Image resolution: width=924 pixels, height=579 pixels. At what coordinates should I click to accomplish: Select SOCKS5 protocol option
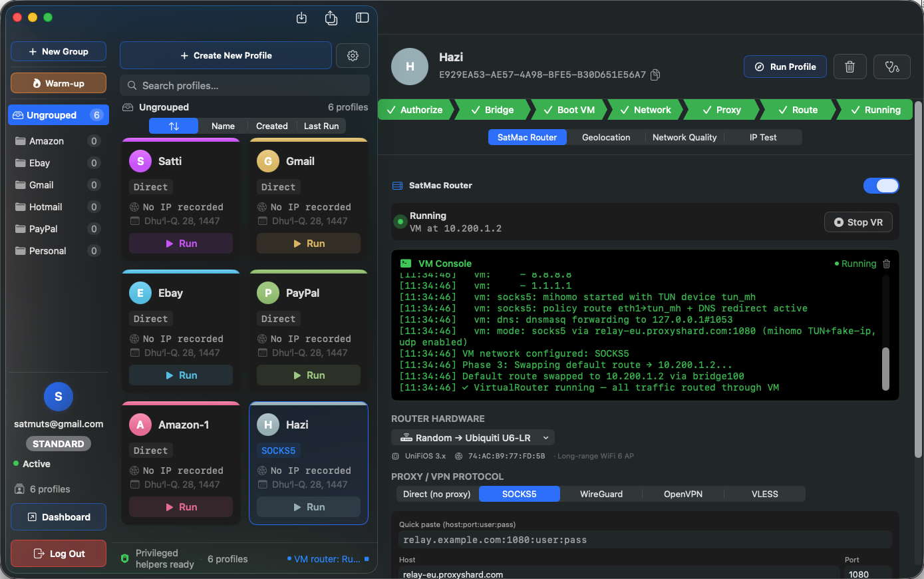pos(520,494)
